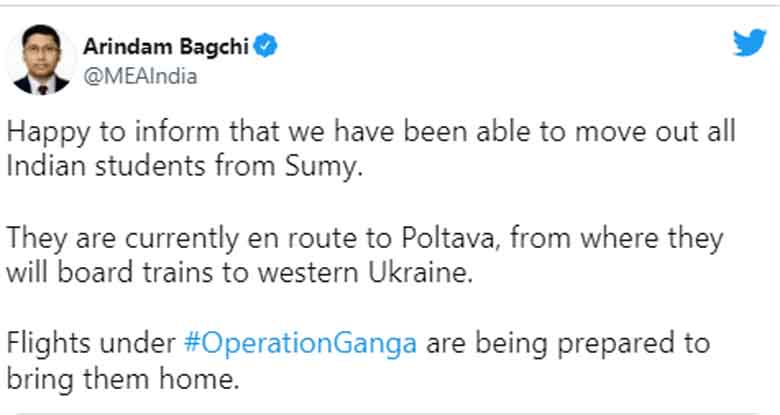Click the Twitter bird logo
The image size is (780, 415).
click(x=748, y=44)
